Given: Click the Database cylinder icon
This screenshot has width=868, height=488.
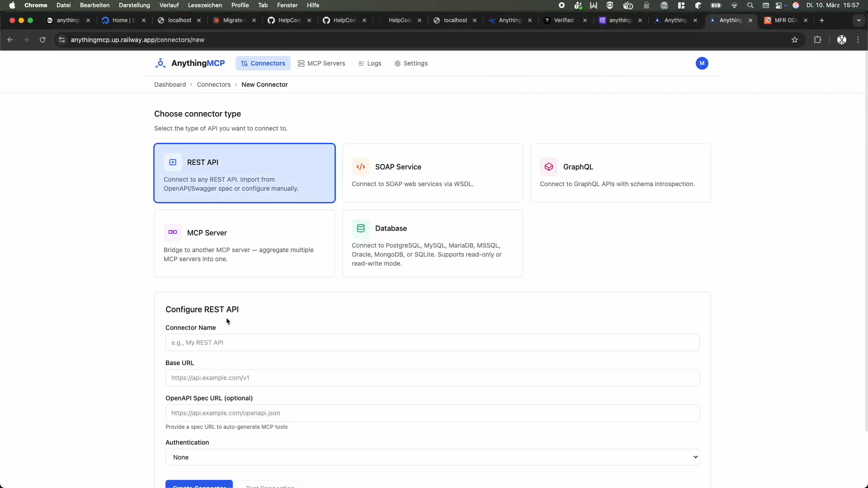Looking at the screenshot, I should point(361,228).
